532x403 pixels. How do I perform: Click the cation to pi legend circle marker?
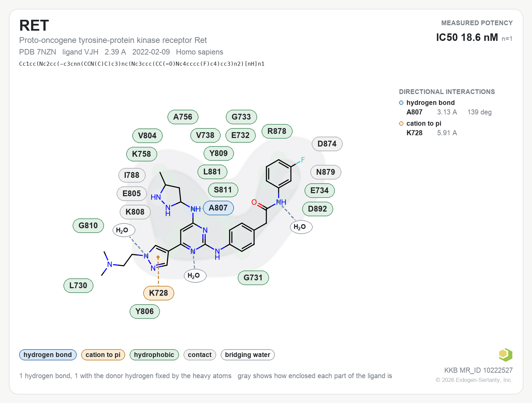[401, 124]
